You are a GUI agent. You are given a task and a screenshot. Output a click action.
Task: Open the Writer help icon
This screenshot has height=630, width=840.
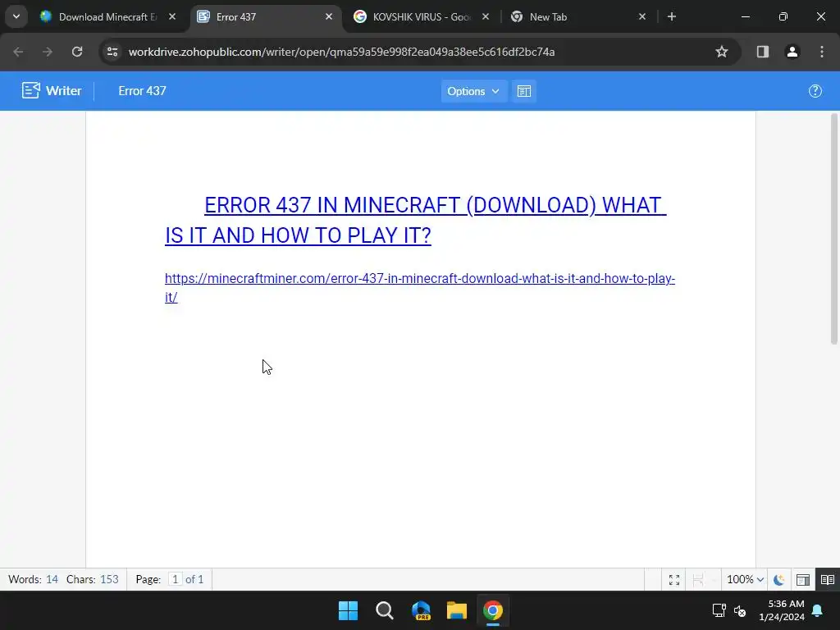[815, 91]
